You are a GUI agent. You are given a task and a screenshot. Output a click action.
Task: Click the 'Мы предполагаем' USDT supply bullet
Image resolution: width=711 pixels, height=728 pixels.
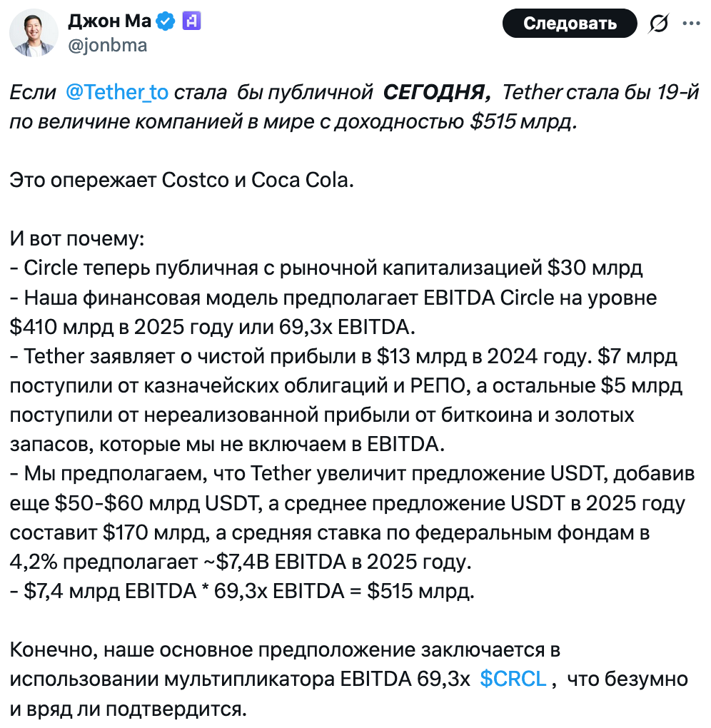coord(352,517)
